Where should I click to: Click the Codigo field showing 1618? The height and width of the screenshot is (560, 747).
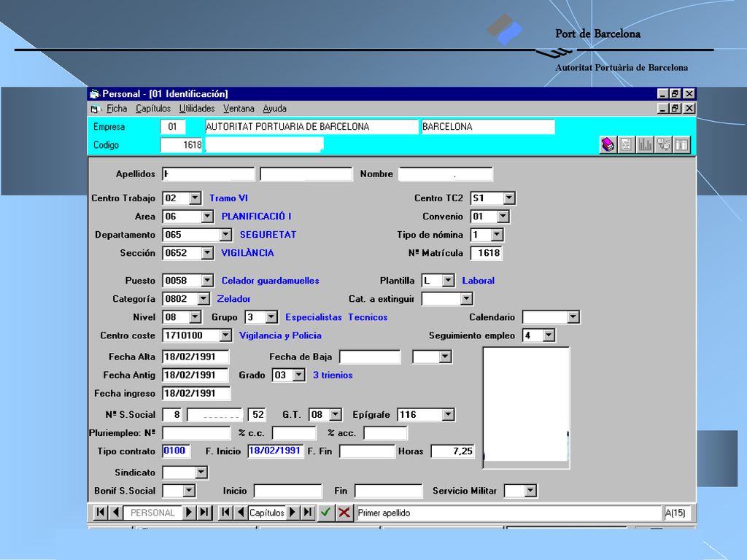[182, 145]
